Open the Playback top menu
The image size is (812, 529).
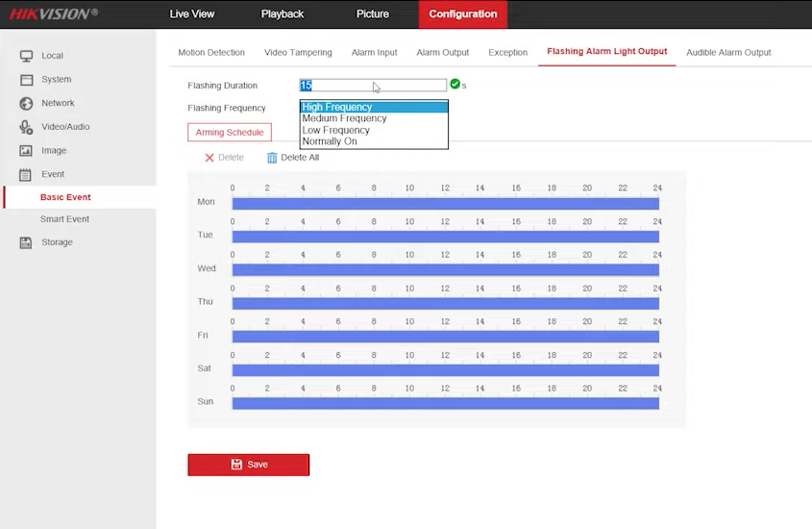coord(282,14)
